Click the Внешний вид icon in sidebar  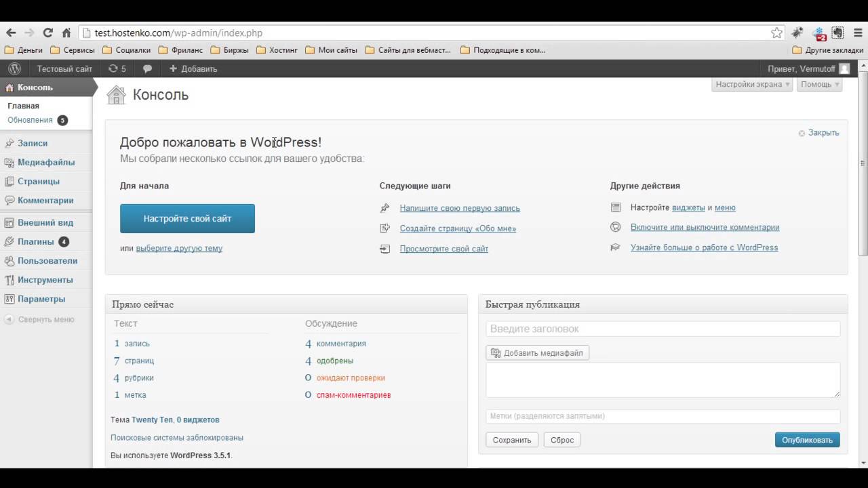[9, 222]
